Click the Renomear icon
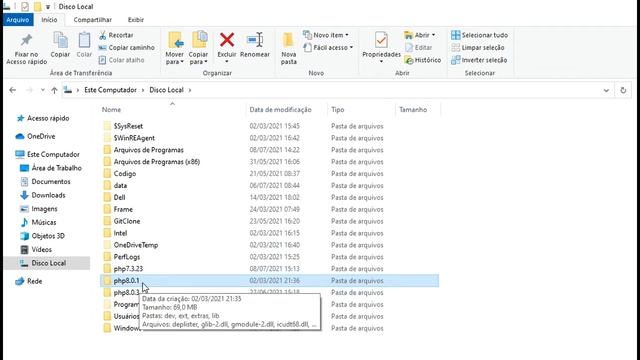Viewport: 640px width, 360px height. [255, 40]
